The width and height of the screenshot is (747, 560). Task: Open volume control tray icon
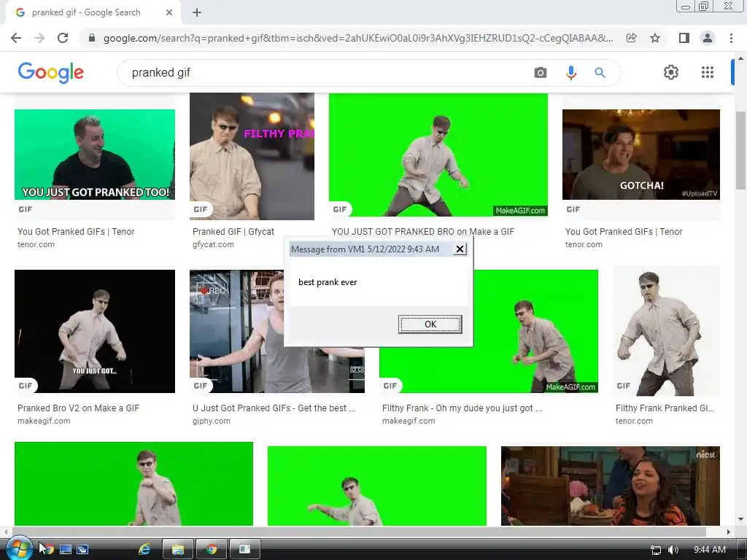(x=673, y=550)
